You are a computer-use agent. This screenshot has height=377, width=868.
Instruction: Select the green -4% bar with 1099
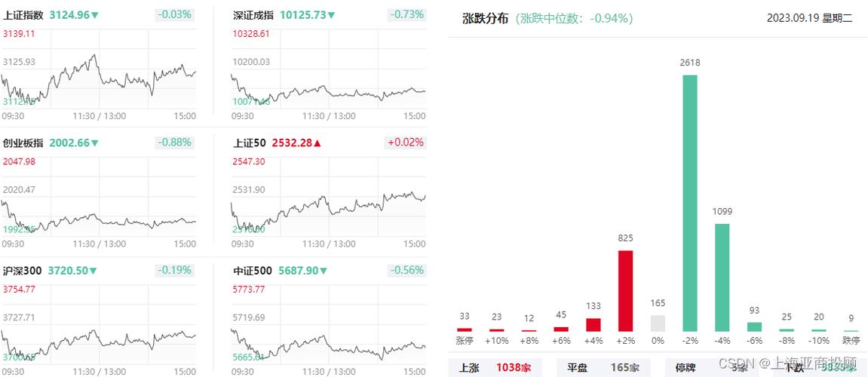tap(722, 277)
